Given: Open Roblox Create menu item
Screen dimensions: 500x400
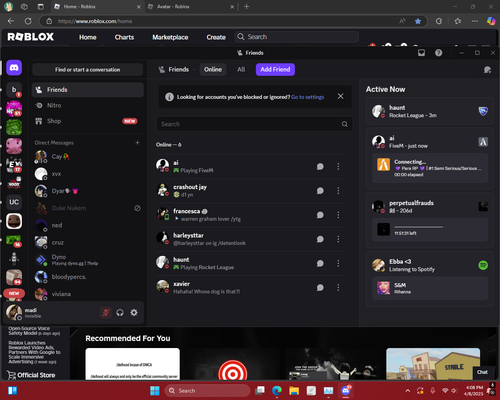Looking at the screenshot, I should point(216,37).
